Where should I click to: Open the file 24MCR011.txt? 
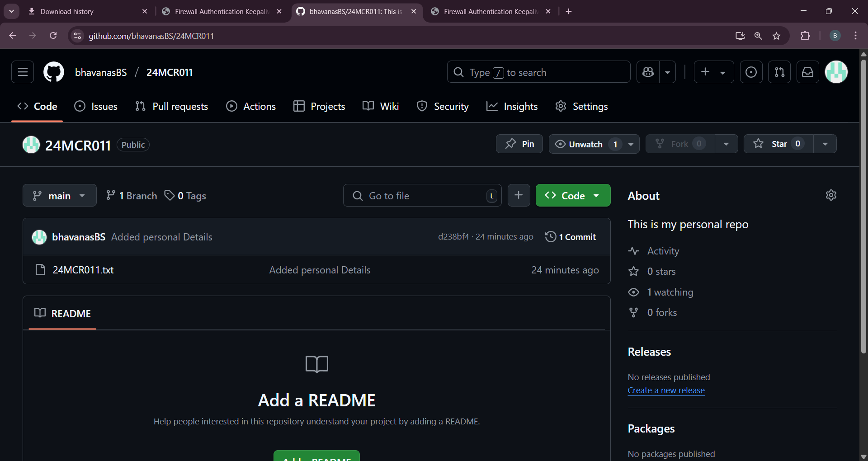[x=83, y=270]
